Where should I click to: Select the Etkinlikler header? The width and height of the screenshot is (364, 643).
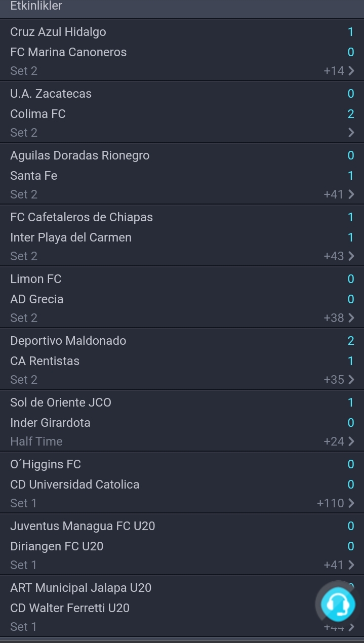(x=36, y=6)
